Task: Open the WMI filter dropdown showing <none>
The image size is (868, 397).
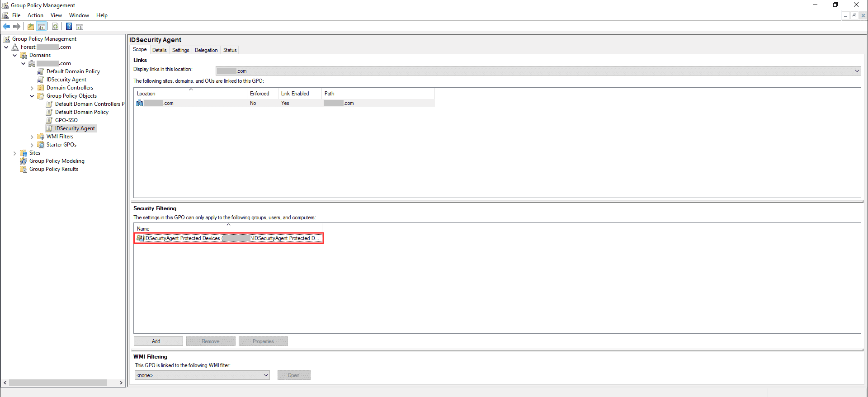Action: pyautogui.click(x=202, y=375)
